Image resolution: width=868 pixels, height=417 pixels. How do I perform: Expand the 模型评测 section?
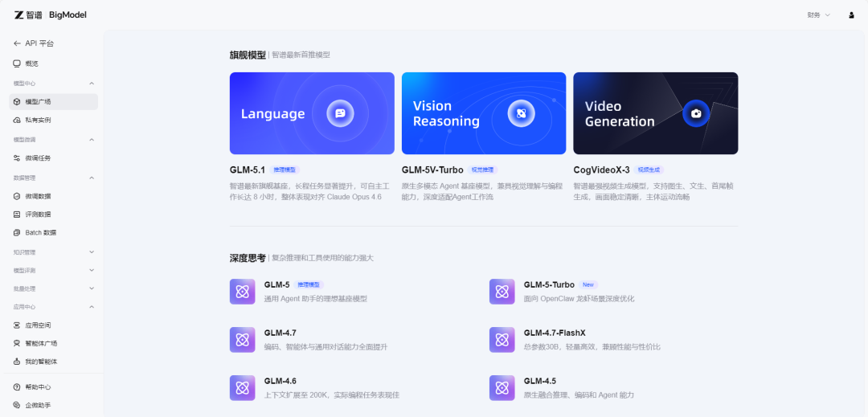(92, 270)
